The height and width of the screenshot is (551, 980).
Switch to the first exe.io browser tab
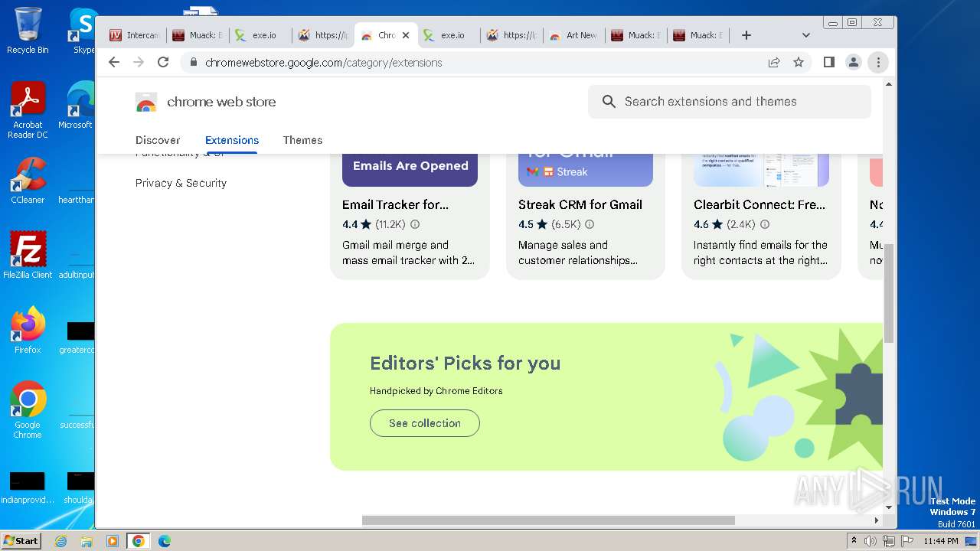coord(259,35)
